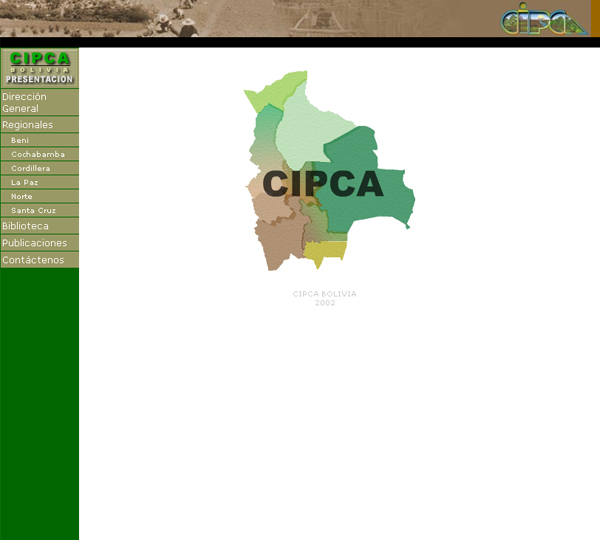Click the CIPCA Bolivia Presentacion logo button
Screen dimensions: 600x540
[x=39, y=68]
